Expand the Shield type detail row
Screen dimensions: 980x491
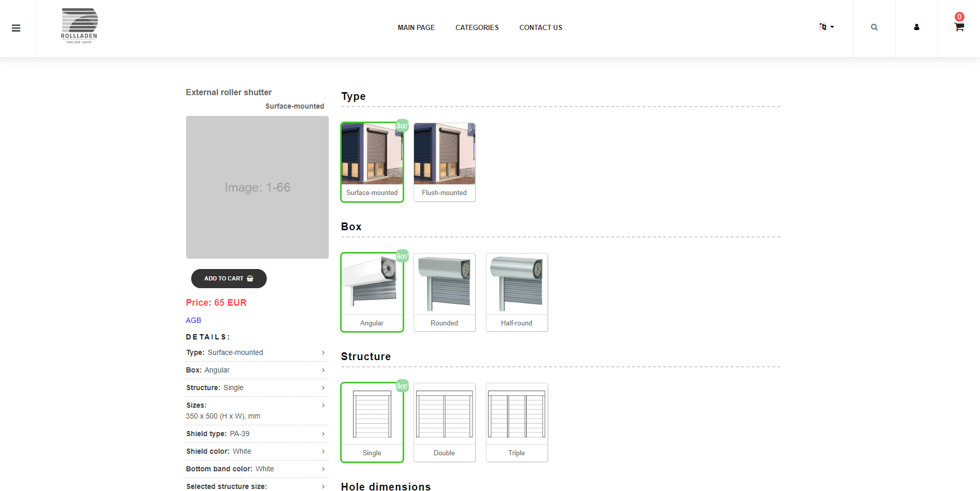click(x=257, y=434)
